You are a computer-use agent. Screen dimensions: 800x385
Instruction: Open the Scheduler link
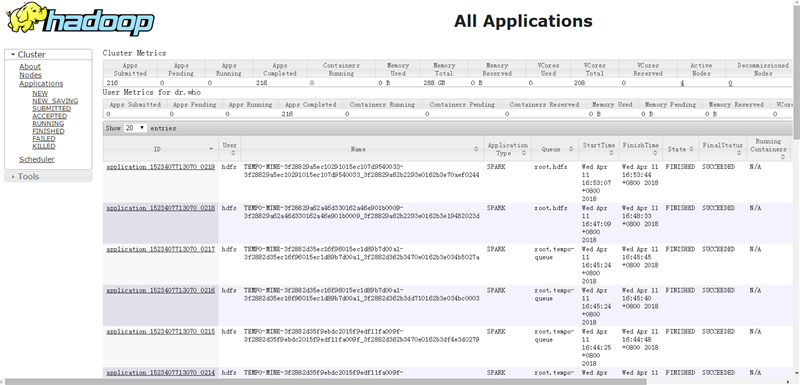[37, 159]
